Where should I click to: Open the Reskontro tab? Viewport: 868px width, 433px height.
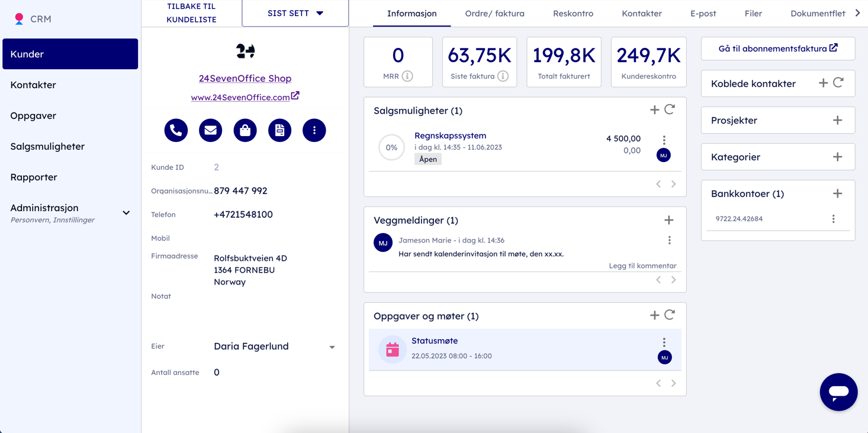(573, 13)
